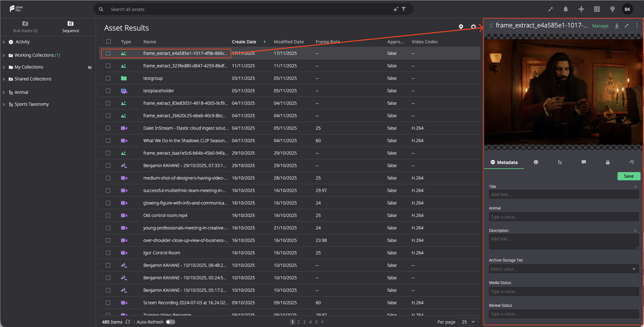Open the Per page 25 dropdown
This screenshot has width=644, height=327.
[468, 322]
